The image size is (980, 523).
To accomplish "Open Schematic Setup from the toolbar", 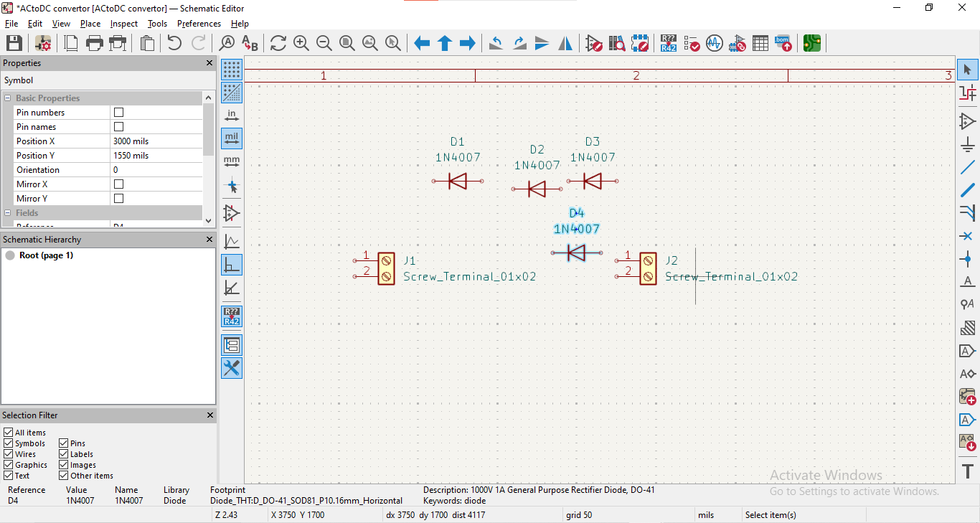I will tap(43, 43).
